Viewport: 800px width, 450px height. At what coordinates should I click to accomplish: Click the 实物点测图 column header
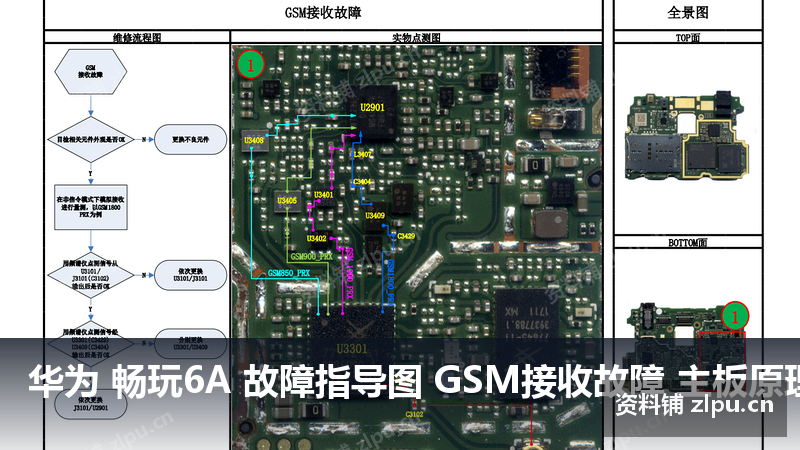(416, 38)
